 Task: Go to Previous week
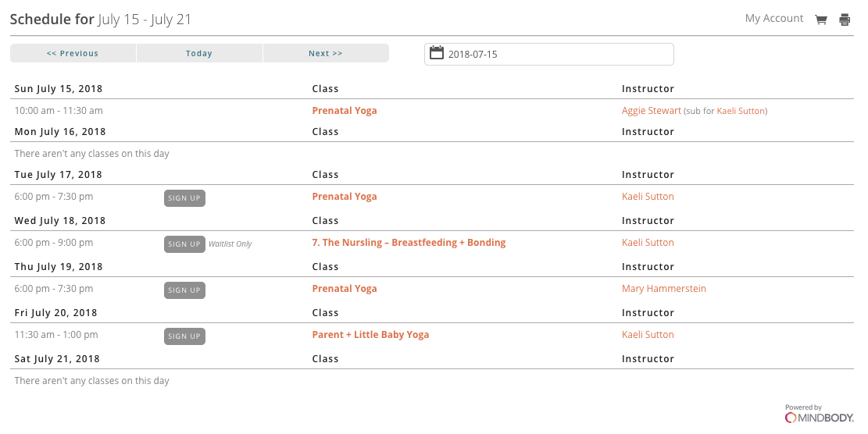(73, 54)
